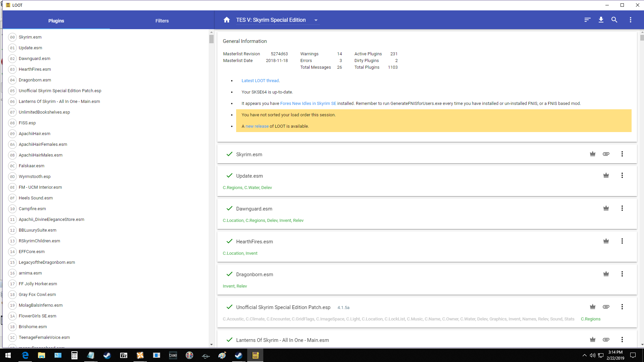Open Steam from the Windows taskbar
This screenshot has height=362, width=644.
pos(107,355)
